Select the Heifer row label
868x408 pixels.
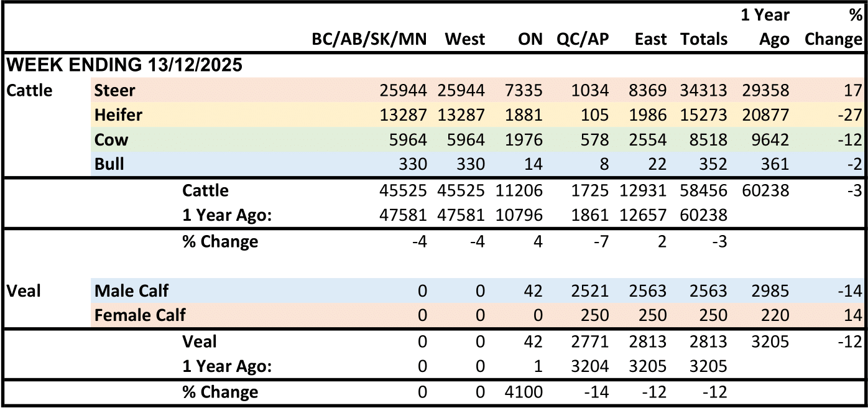118,115
